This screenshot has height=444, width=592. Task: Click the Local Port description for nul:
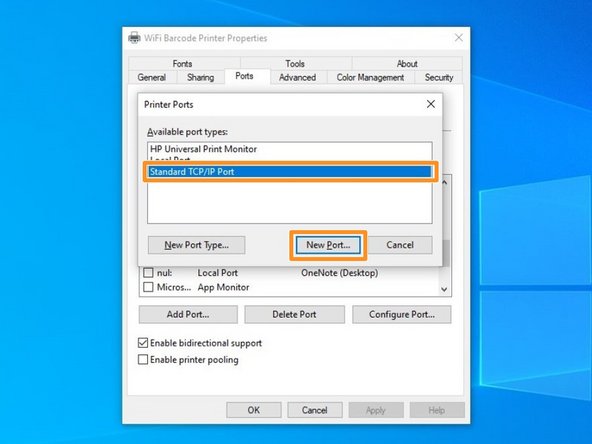pos(217,273)
